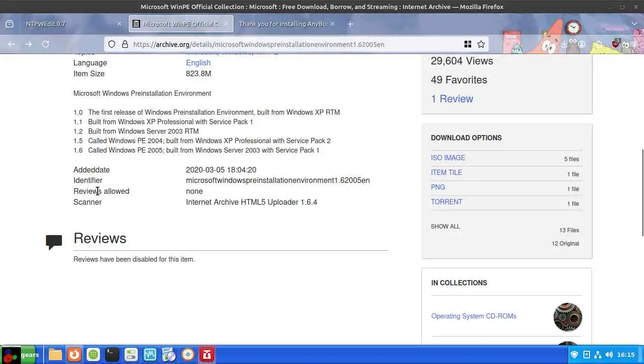The height and width of the screenshot is (364, 644).
Task: Open the file manager folder icon in taskbar
Action: click(x=55, y=355)
